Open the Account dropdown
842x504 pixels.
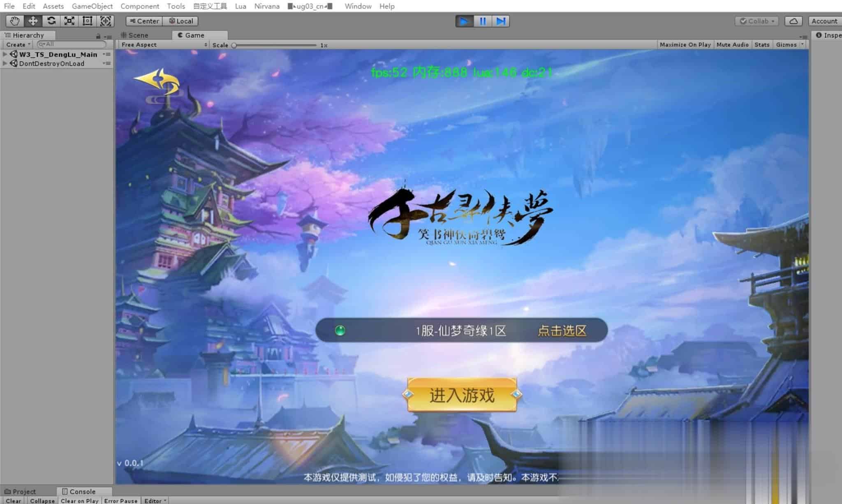click(x=825, y=21)
